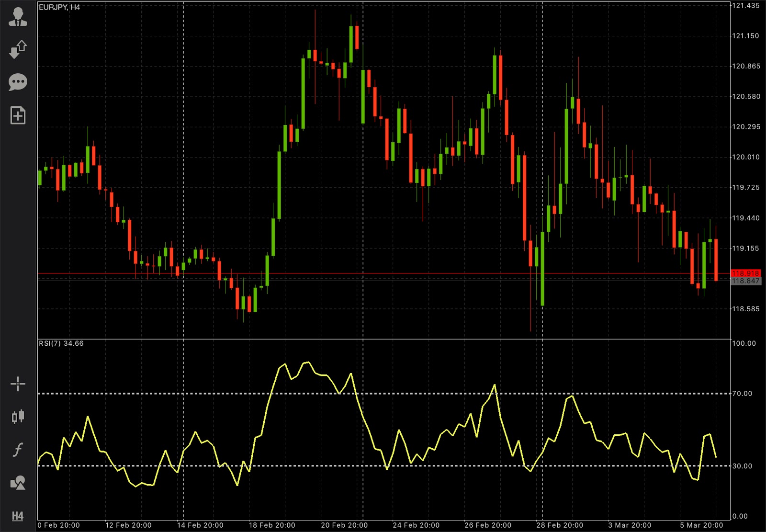Click the RSI 0.00 scale label

pyautogui.click(x=740, y=516)
